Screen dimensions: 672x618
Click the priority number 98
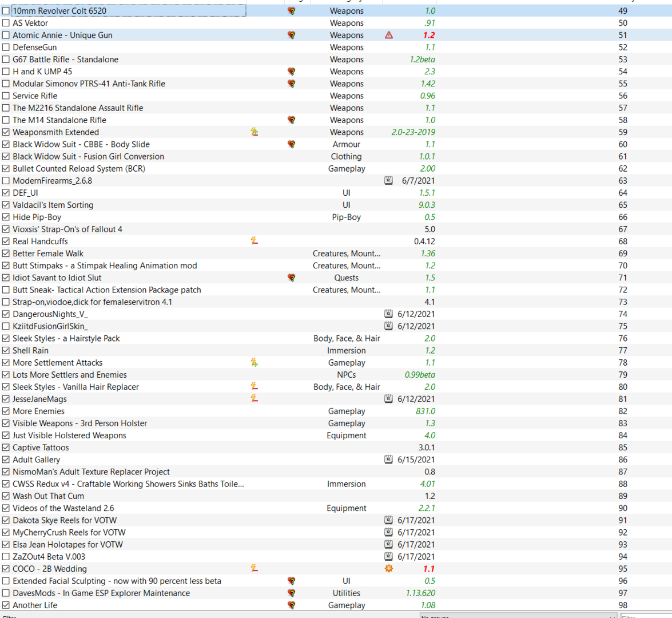[623, 605]
